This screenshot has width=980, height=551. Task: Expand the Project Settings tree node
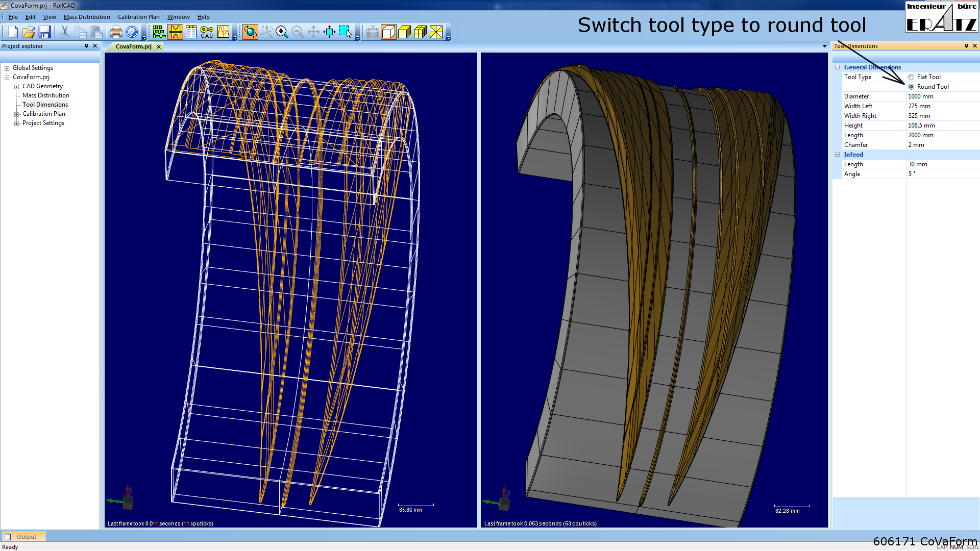pos(16,123)
